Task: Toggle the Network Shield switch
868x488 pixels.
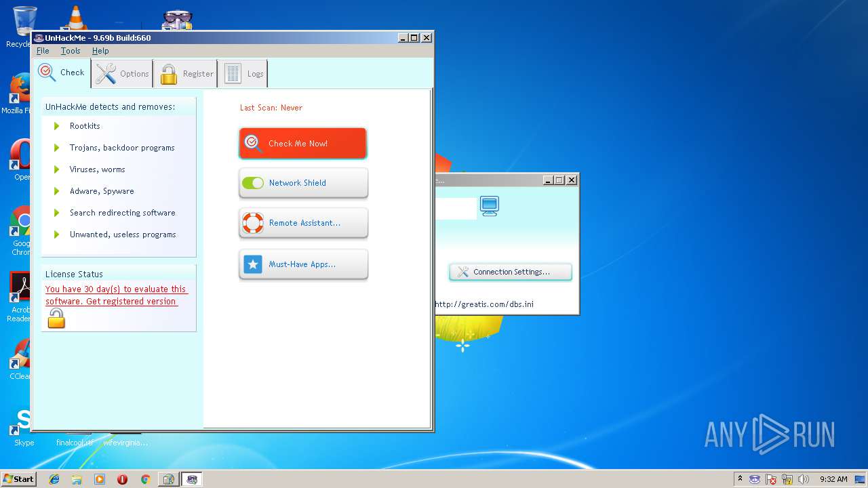Action: 253,183
